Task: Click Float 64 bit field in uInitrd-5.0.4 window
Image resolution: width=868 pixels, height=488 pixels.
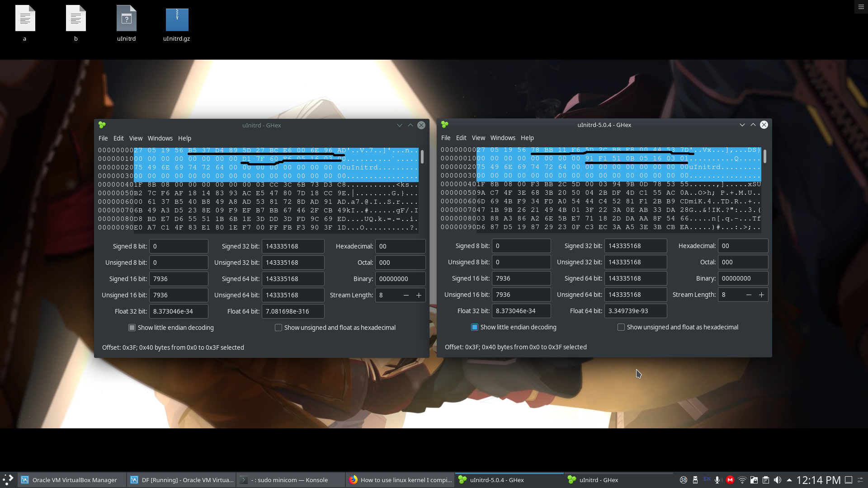Action: pyautogui.click(x=636, y=311)
